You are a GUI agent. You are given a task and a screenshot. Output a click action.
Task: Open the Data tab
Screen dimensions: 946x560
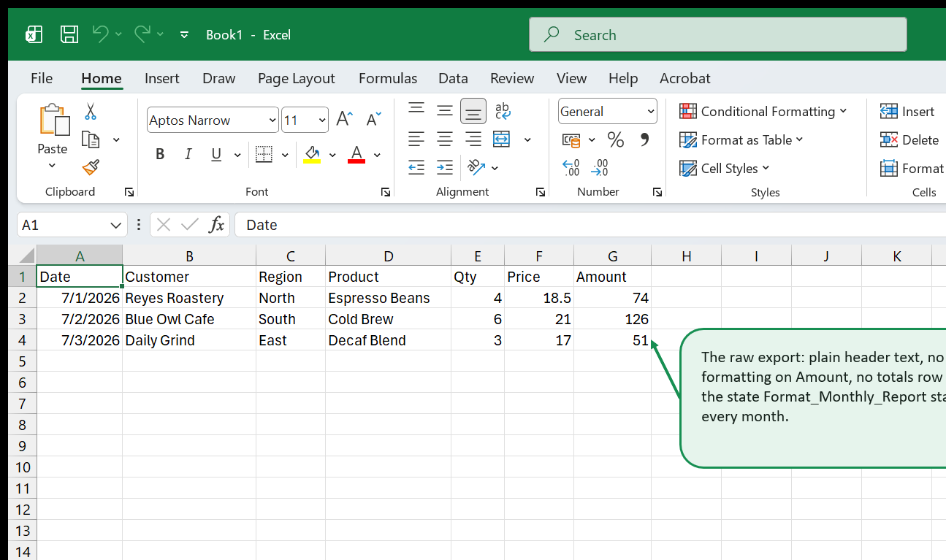[x=453, y=78]
